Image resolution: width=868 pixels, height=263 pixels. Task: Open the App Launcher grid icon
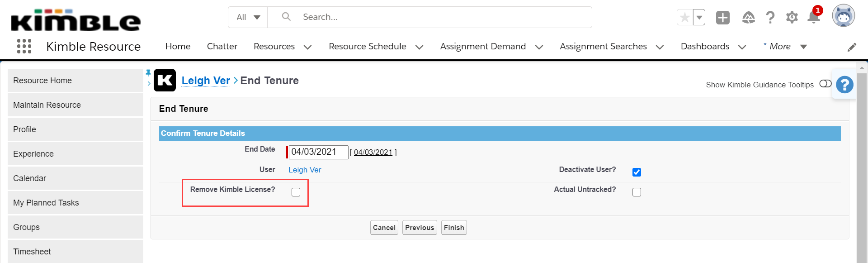coord(24,46)
